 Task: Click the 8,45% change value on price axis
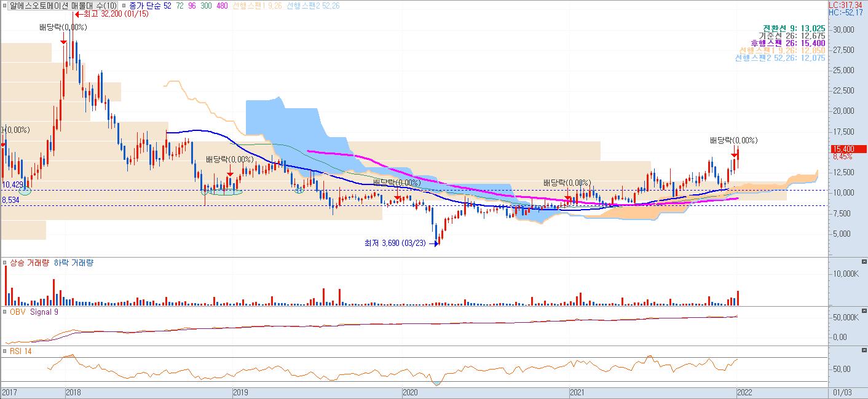pos(843,157)
